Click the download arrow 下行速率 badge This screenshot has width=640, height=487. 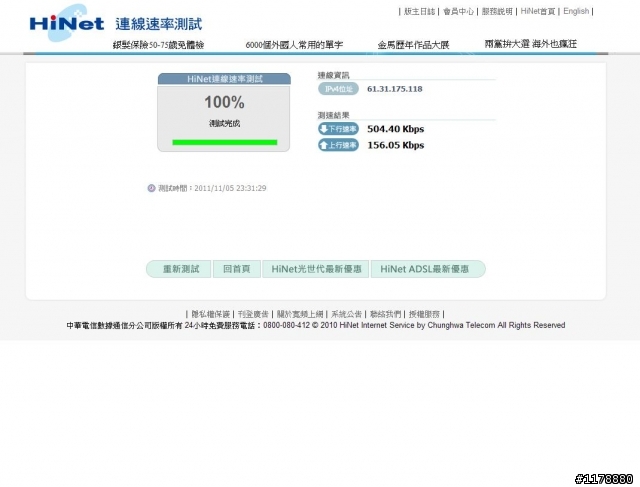338,129
